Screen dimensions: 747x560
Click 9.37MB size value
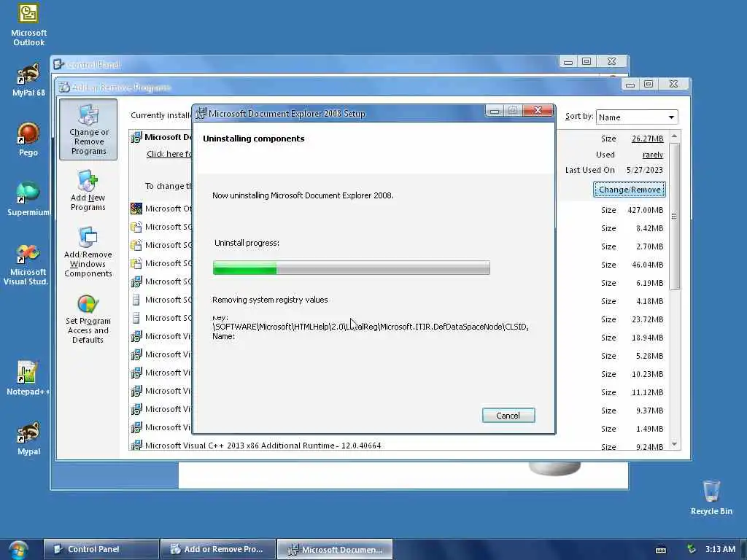(x=649, y=411)
